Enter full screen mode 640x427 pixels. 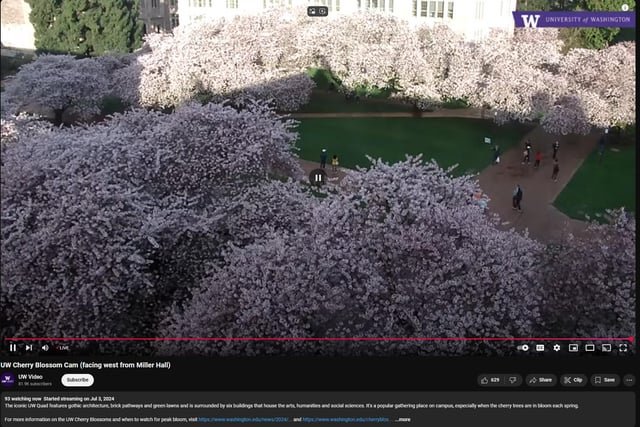click(623, 348)
